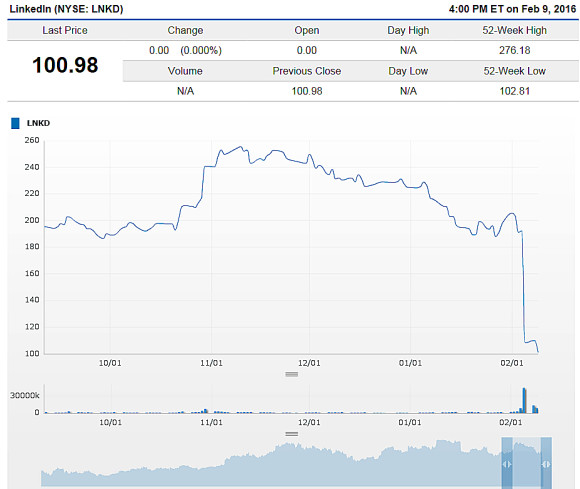Click the 12/01 date label on price axis
This screenshot has width=580, height=489.
pyautogui.click(x=309, y=363)
